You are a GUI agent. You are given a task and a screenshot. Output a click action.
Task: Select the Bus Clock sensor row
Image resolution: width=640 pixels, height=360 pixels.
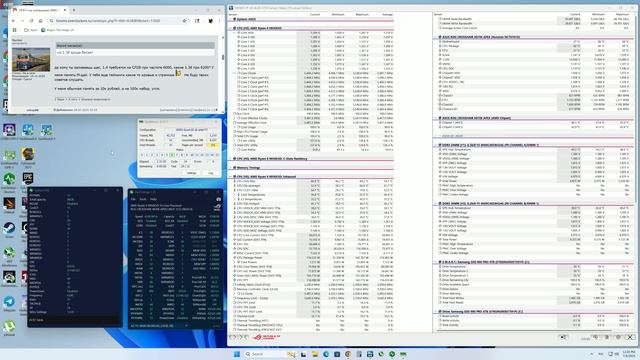pos(313,113)
